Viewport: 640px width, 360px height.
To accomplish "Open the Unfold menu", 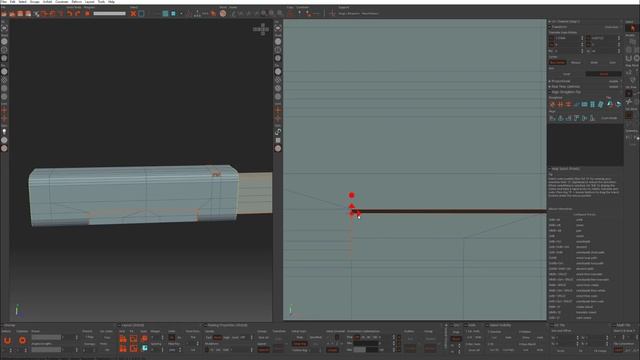I will [x=47, y=2].
